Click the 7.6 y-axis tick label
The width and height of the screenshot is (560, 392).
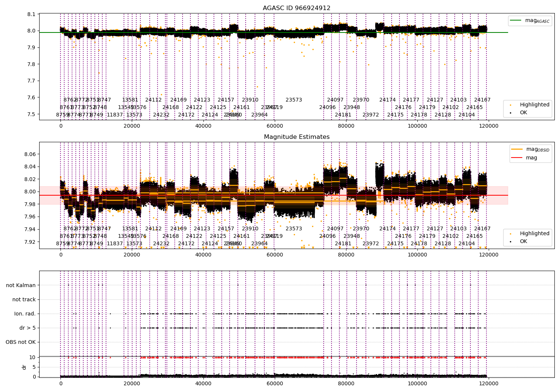click(32, 97)
